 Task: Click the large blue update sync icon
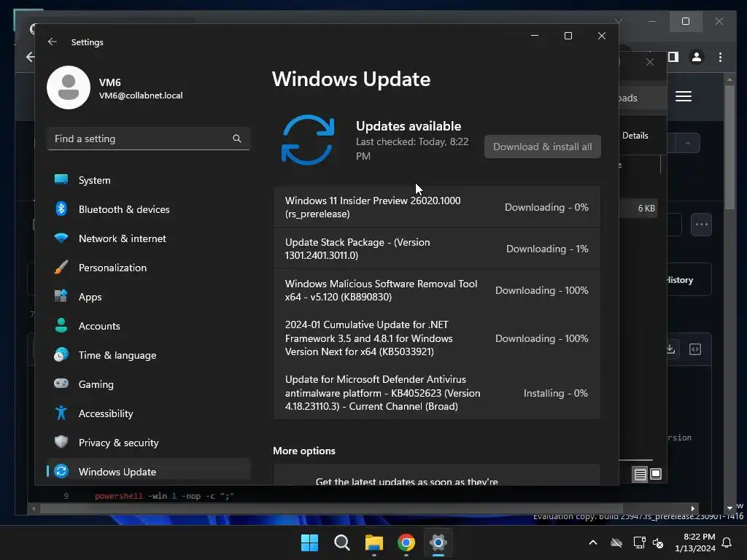click(x=308, y=139)
